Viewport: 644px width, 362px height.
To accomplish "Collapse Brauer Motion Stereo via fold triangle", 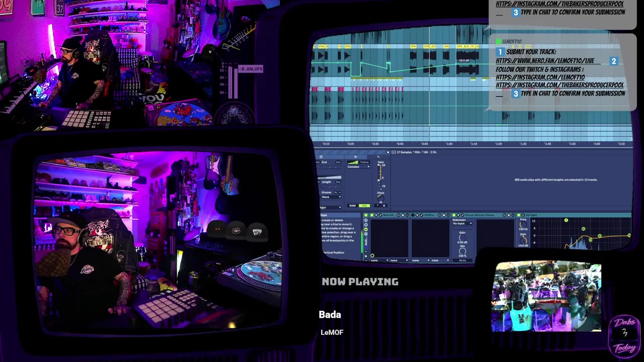I will (458, 215).
